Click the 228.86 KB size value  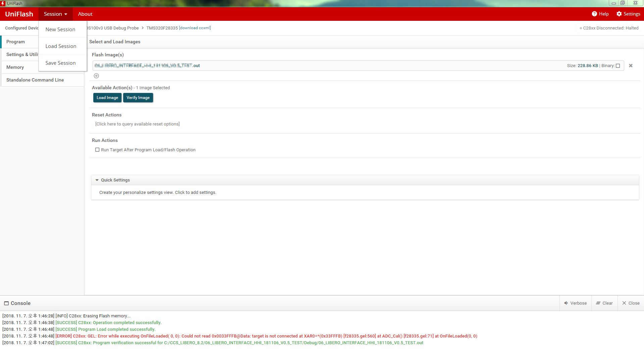tap(588, 66)
